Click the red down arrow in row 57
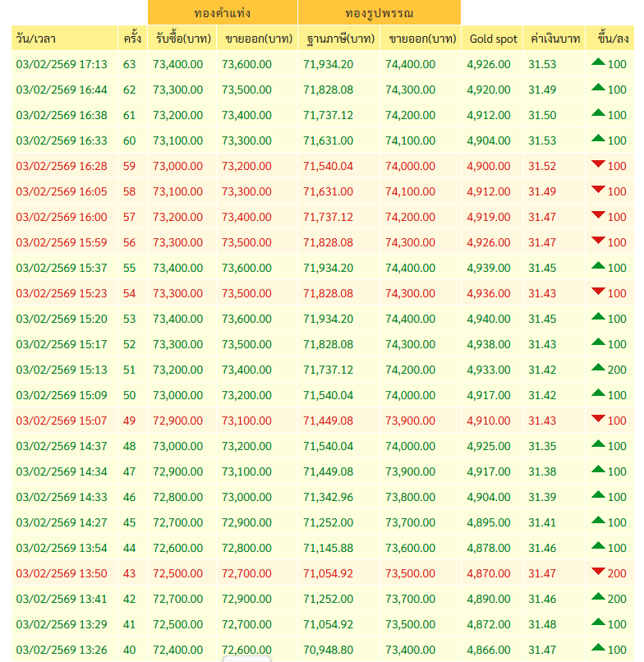Viewport: 644px width, 662px height. tap(598, 214)
